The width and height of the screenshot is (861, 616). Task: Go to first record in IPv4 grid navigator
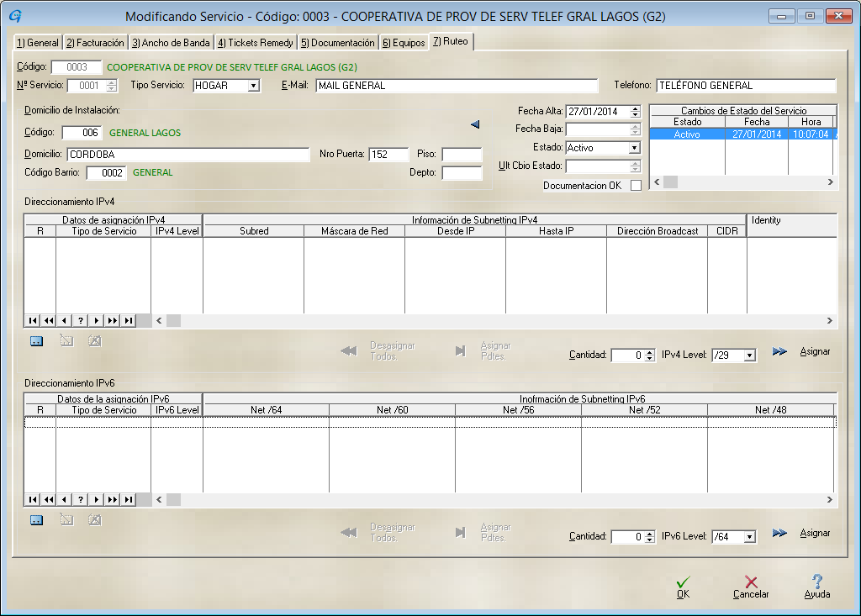[33, 321]
